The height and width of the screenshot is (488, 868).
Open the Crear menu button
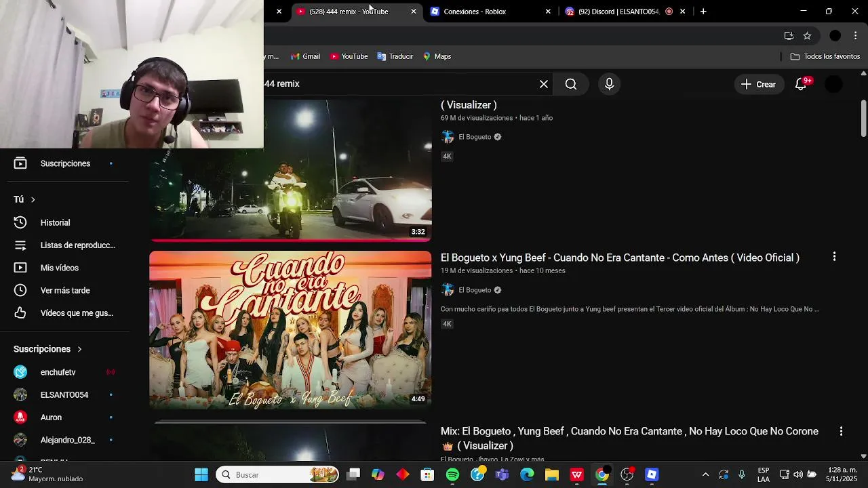pos(758,84)
